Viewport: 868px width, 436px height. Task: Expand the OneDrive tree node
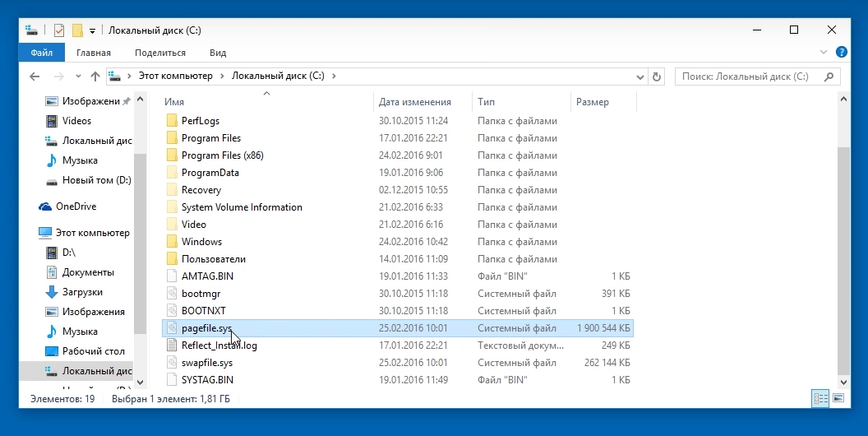31,206
